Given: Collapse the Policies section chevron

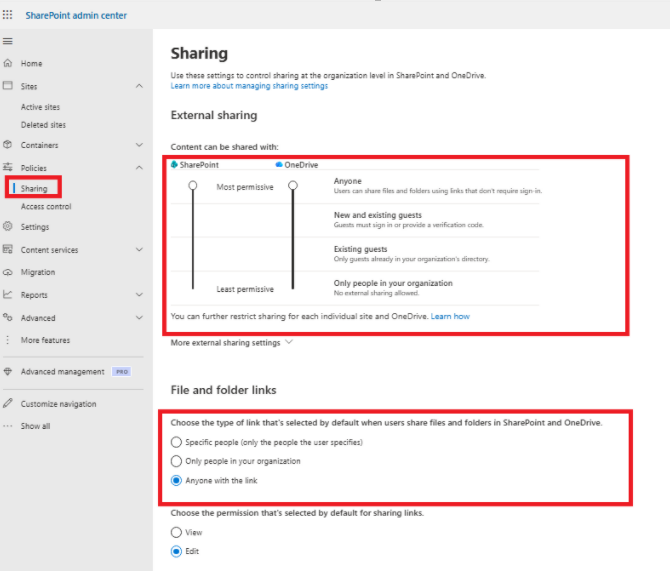Looking at the screenshot, I should 139,168.
